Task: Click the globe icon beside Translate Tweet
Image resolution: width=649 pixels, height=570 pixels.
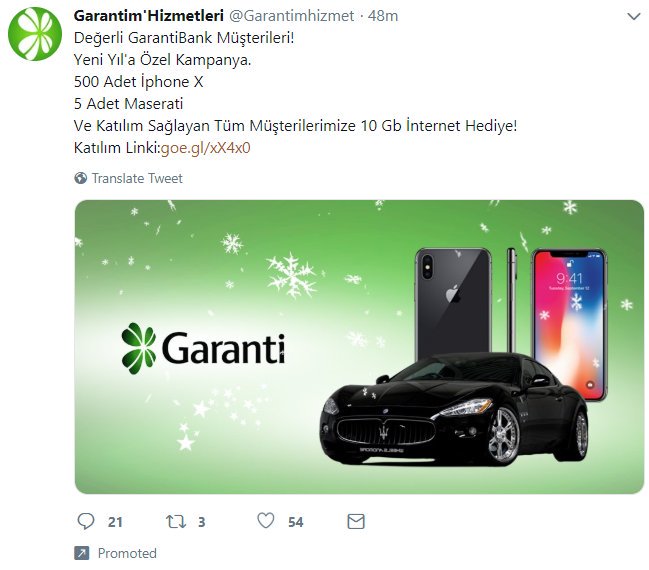Action: (x=81, y=178)
